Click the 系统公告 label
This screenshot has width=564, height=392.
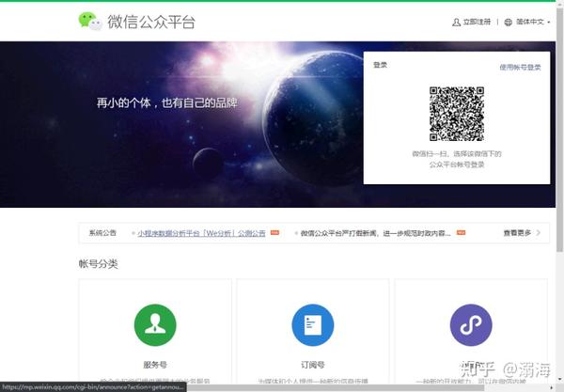click(102, 233)
